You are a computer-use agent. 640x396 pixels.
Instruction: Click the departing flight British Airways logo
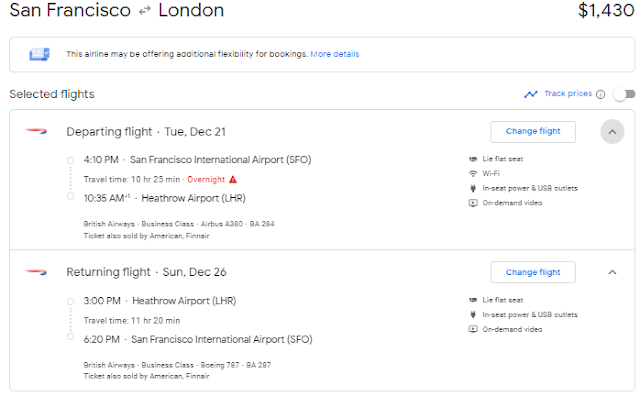tap(36, 131)
